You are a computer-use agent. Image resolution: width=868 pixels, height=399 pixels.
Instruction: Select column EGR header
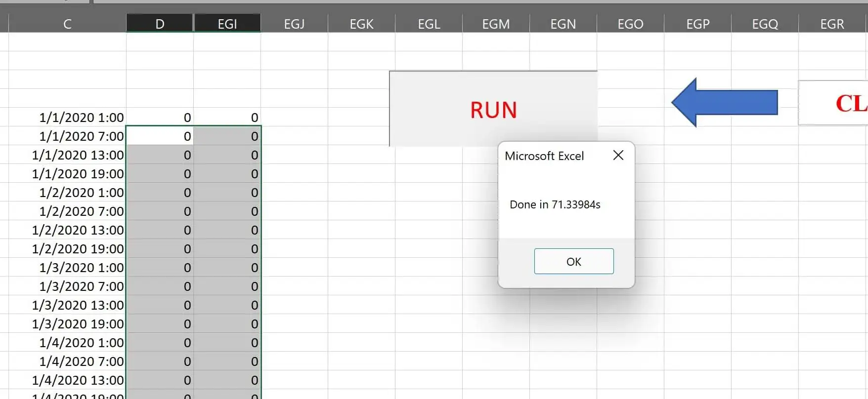pos(832,24)
